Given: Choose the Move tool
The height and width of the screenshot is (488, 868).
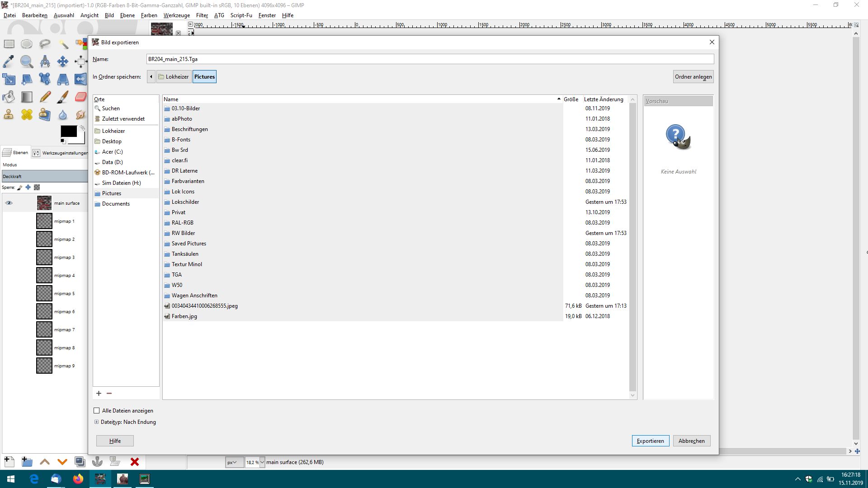Looking at the screenshot, I should (63, 61).
